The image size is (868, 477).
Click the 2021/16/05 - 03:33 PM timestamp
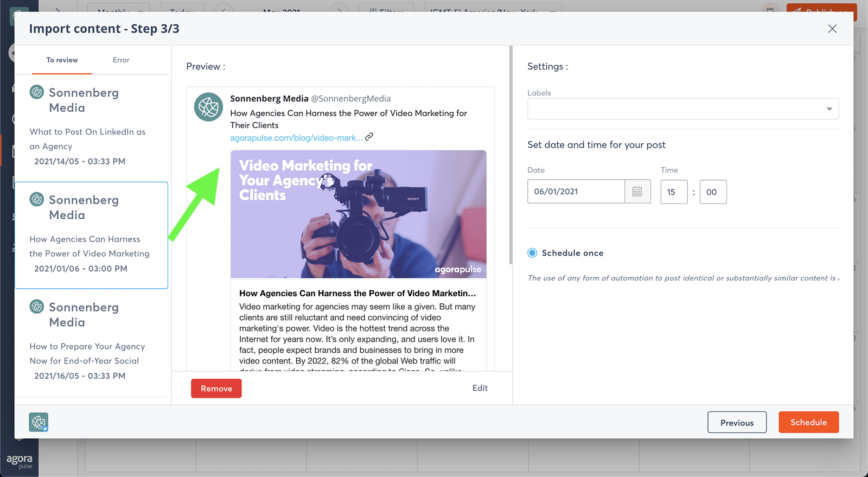[x=80, y=376]
